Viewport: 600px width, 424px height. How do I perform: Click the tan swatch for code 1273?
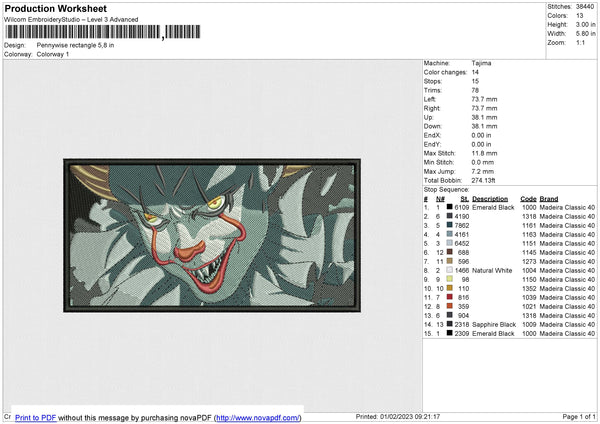click(450, 261)
